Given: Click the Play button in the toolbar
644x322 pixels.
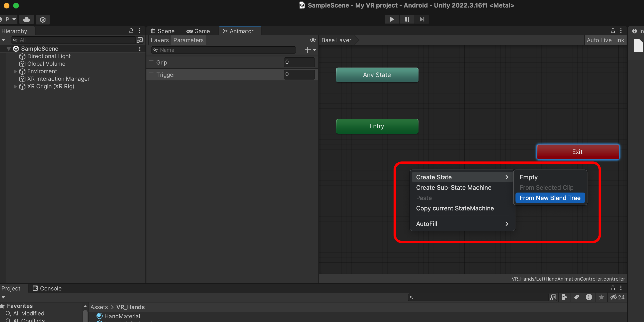Looking at the screenshot, I should click(x=392, y=19).
